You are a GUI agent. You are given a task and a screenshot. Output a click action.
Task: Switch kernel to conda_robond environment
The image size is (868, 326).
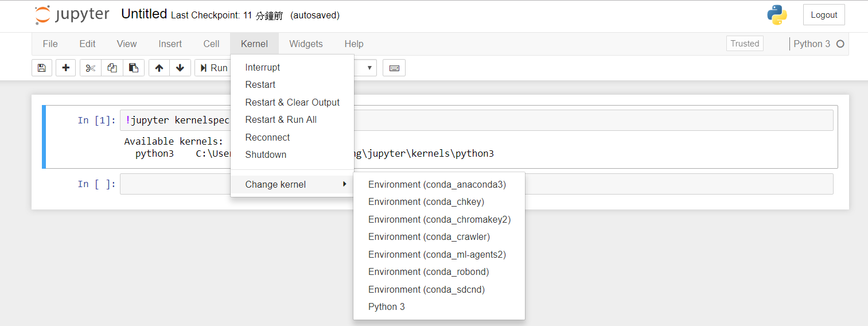(x=439, y=271)
